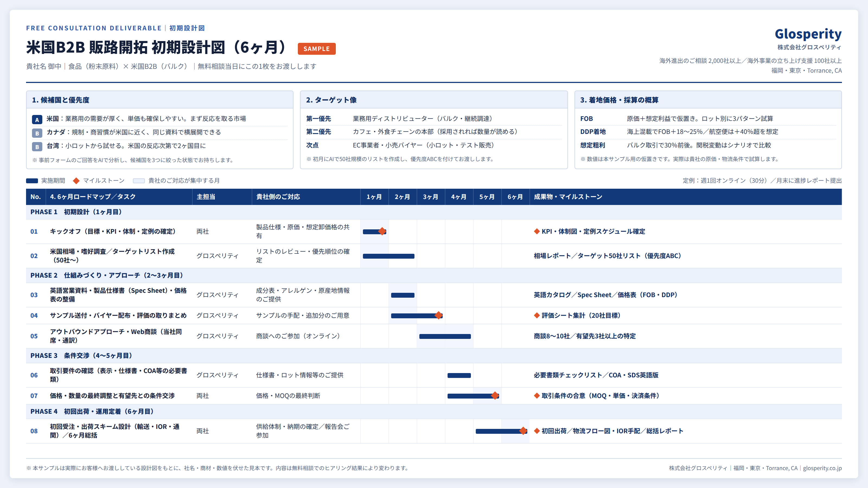
Task: Click the 第一優先 label
Action: (x=318, y=118)
